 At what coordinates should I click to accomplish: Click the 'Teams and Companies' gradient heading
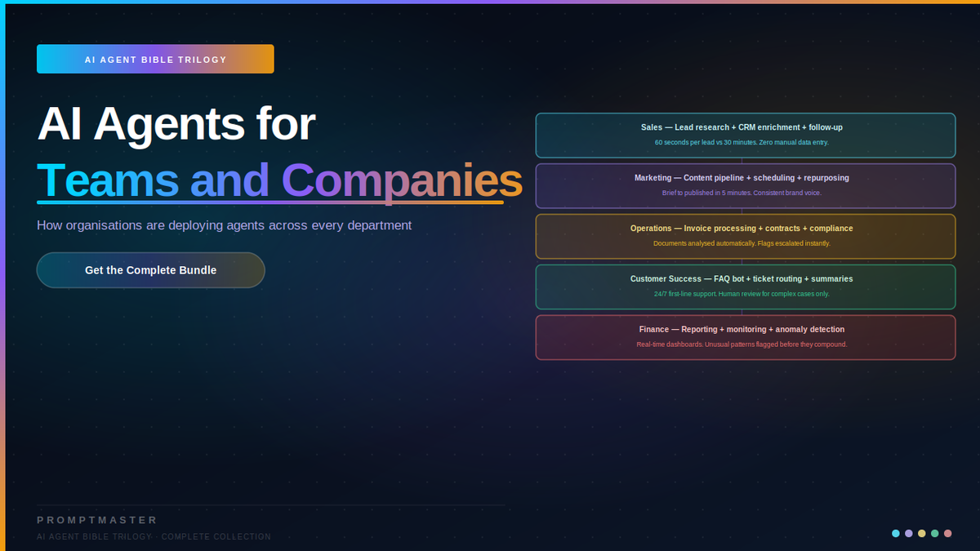[x=279, y=180]
